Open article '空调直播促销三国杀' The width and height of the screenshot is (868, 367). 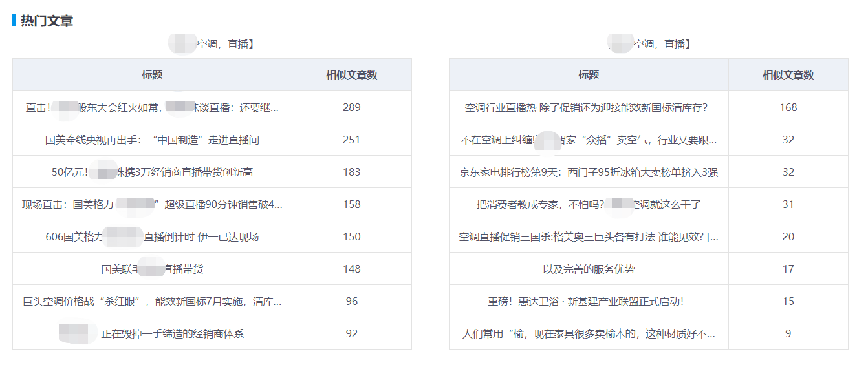click(x=589, y=236)
